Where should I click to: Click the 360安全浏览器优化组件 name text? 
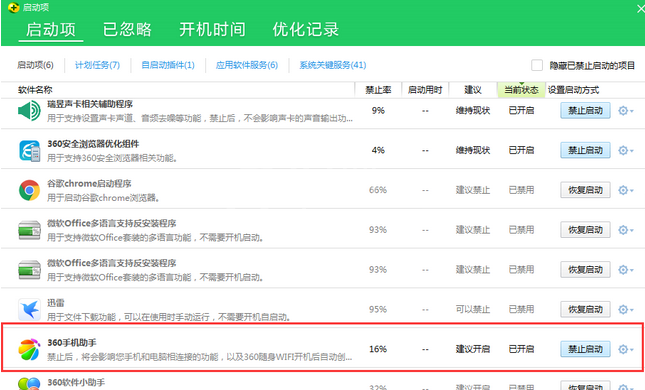[x=93, y=144]
